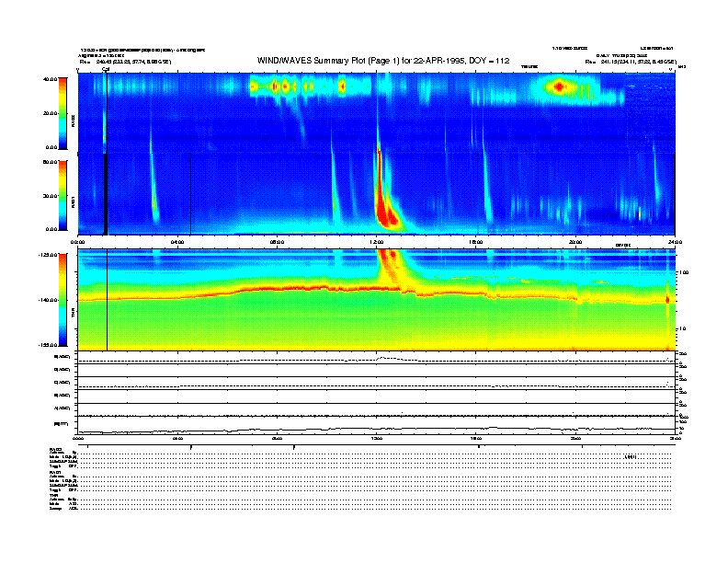
Task: Click the 08:00 tick label under RAD1 spectrogram
Action: coord(277,242)
